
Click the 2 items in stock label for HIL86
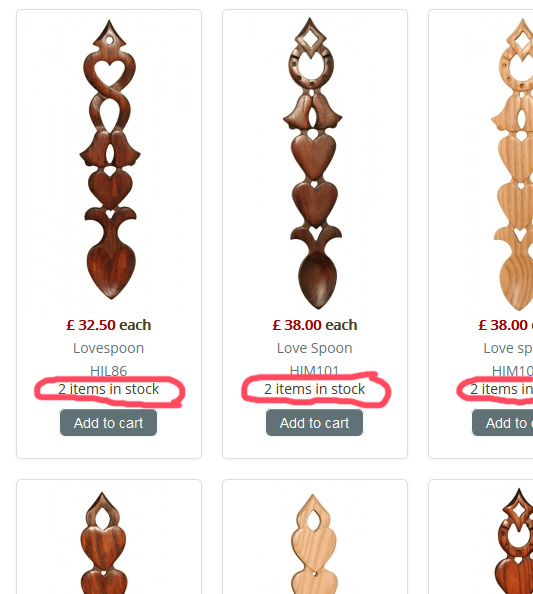(x=108, y=389)
